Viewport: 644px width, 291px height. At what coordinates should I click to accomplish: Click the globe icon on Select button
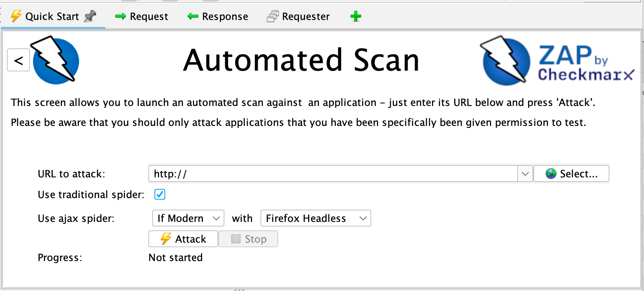551,174
